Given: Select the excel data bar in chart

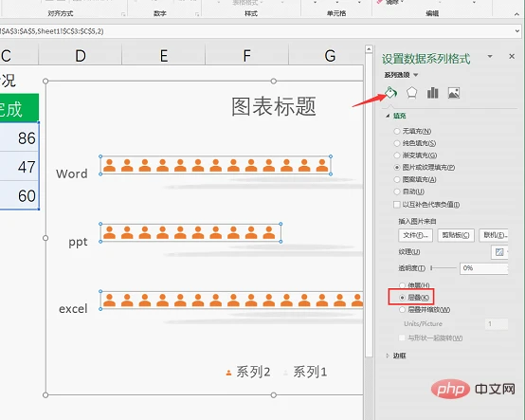Looking at the screenshot, I should 231,301.
